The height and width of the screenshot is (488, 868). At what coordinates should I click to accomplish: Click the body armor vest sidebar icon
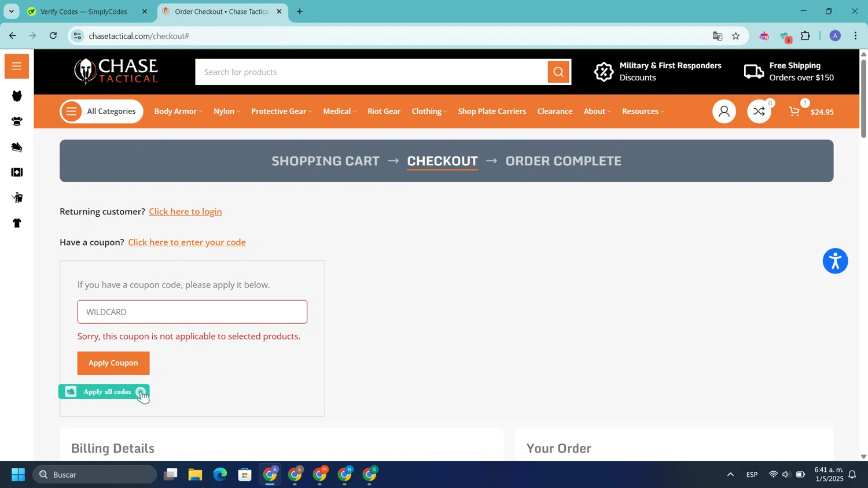point(17,96)
